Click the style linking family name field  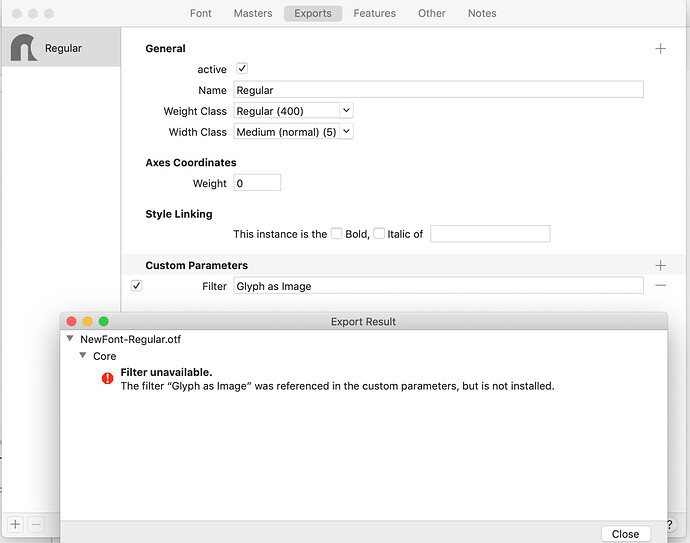click(490, 234)
